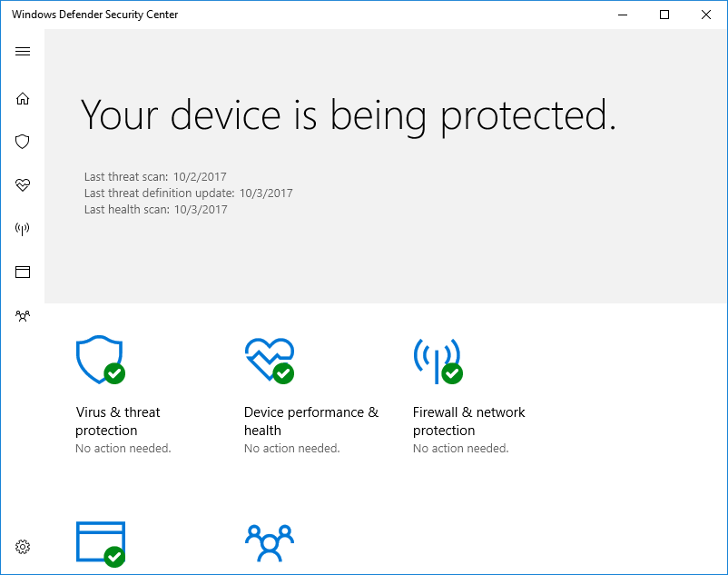The height and width of the screenshot is (575, 728).
Task: Open Settings gear in sidebar
Action: tap(23, 547)
